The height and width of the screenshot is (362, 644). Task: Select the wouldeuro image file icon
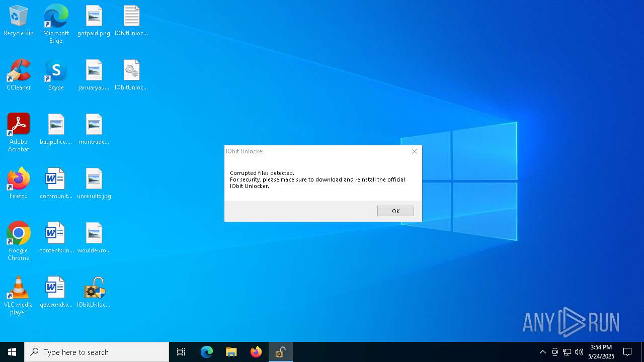94,238
